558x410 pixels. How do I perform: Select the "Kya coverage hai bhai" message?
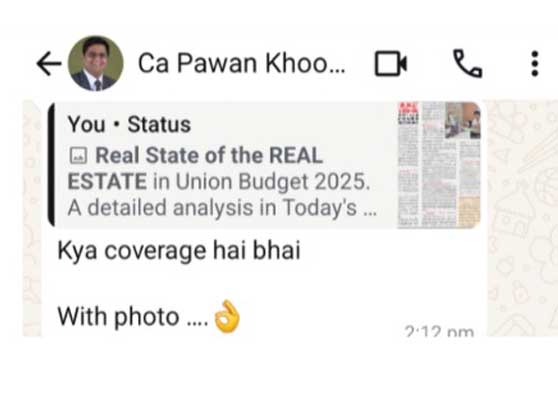(x=179, y=251)
